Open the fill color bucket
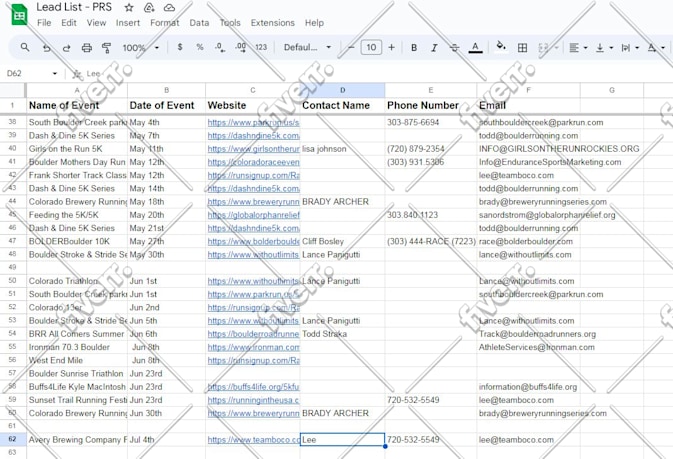This screenshot has height=459, width=673. coord(500,46)
